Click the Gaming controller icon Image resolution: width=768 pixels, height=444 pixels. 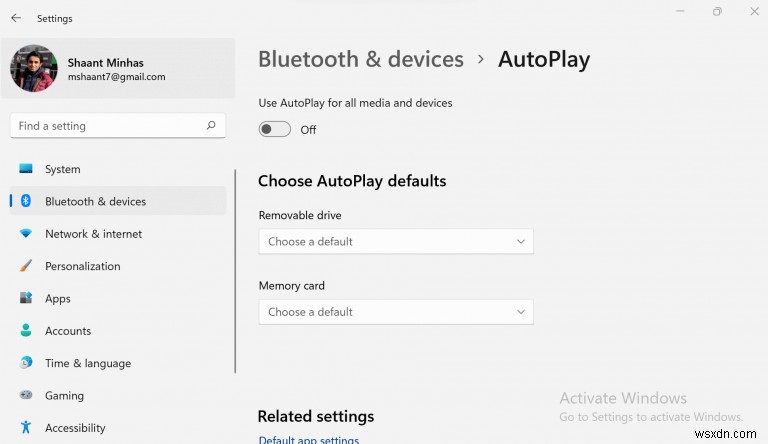tap(26, 396)
